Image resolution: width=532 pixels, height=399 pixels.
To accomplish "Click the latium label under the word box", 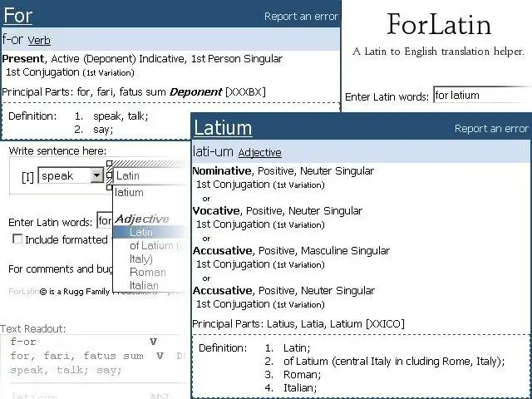I will pyautogui.click(x=129, y=193).
